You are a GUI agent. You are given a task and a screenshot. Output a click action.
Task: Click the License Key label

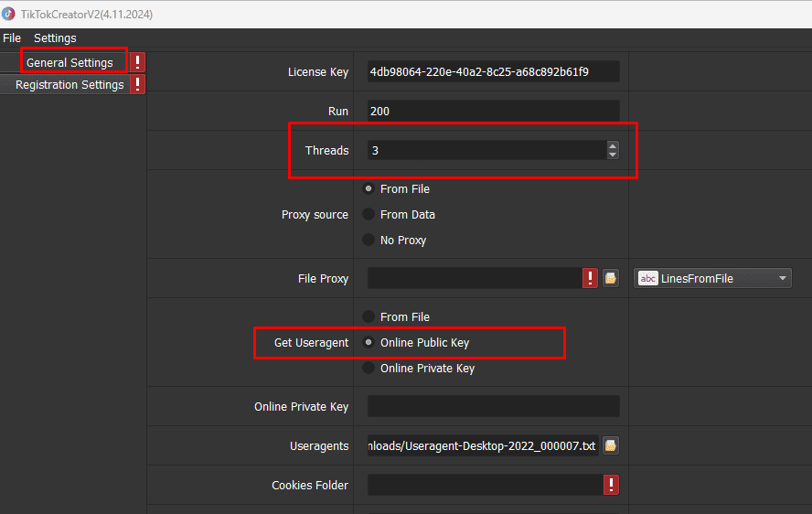tap(318, 72)
